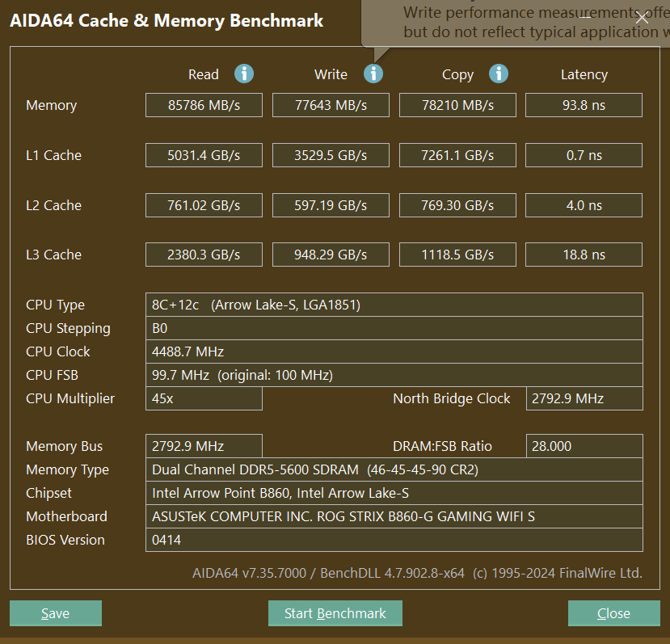Select Memory Latency value 93.8 ns

(x=584, y=105)
